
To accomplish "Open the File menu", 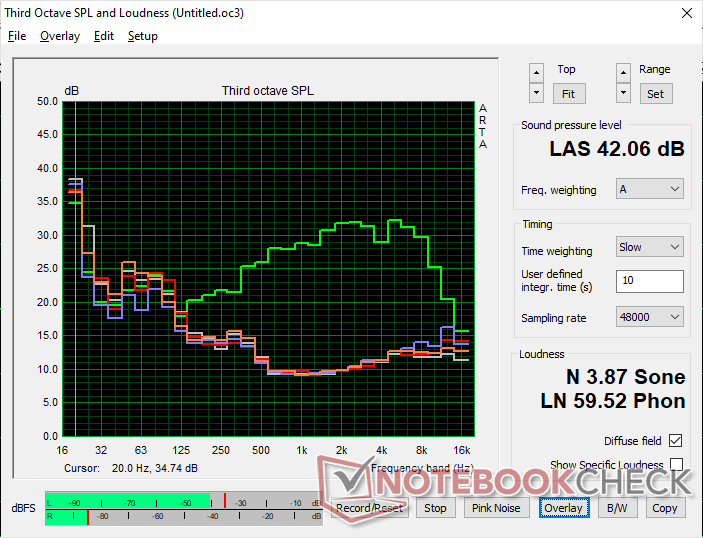I will [x=17, y=36].
